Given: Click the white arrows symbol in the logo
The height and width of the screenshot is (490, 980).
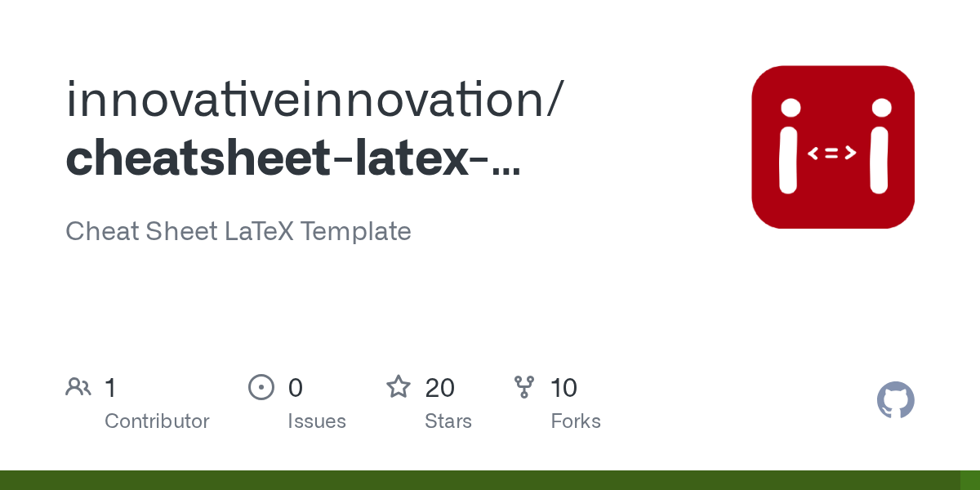Looking at the screenshot, I should click(832, 153).
